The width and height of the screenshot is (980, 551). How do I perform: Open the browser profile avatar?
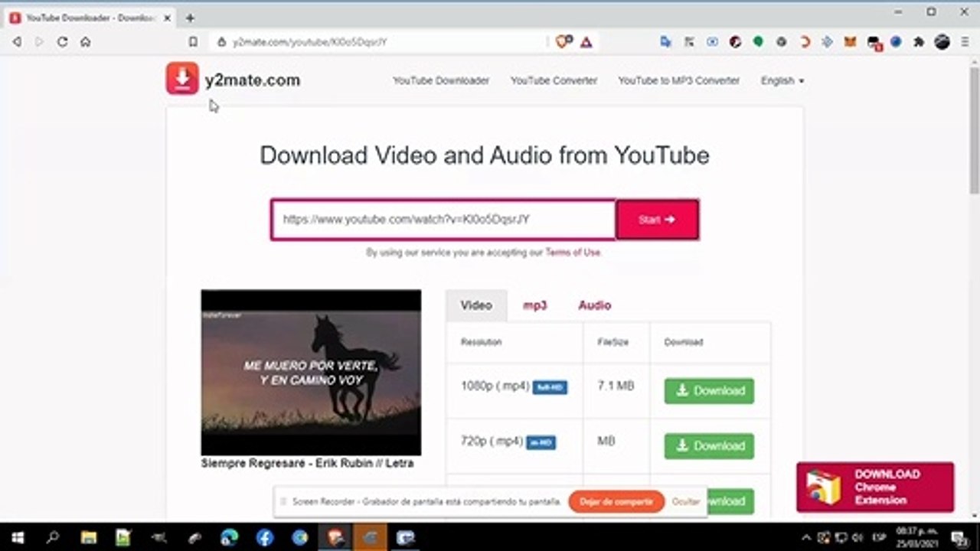coord(942,42)
